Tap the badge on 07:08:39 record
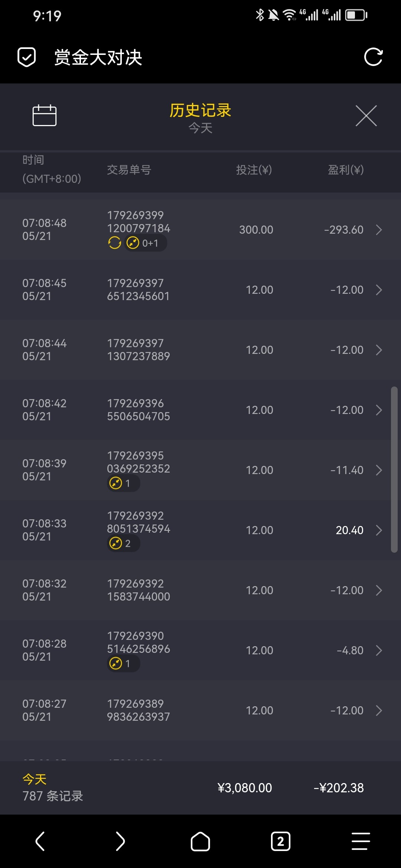Viewport: 401px width, 868px height. click(x=123, y=483)
